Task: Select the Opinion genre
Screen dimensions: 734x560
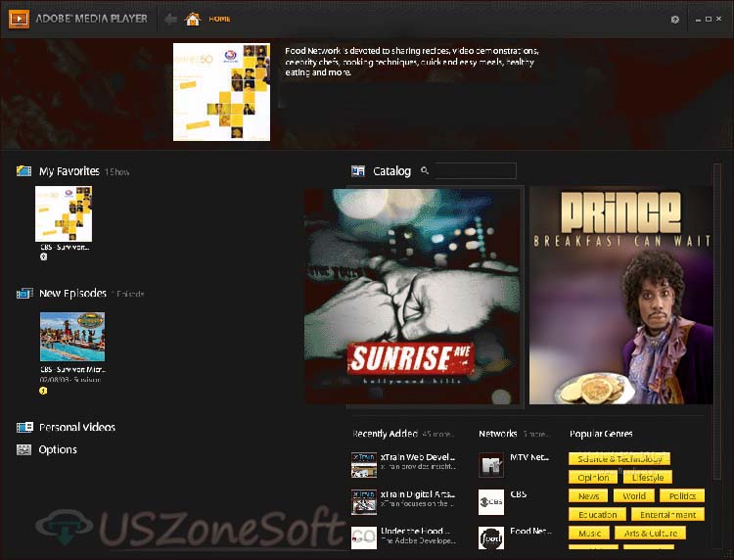Action: (x=593, y=478)
